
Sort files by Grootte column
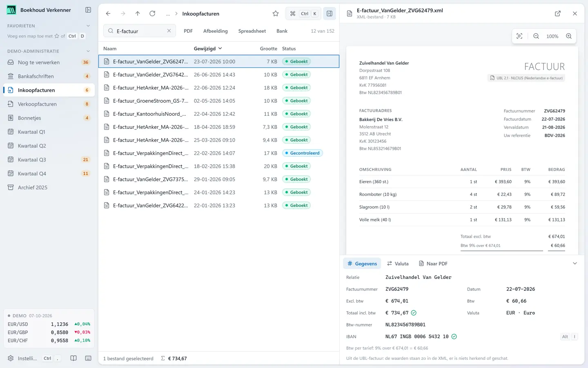tap(268, 48)
